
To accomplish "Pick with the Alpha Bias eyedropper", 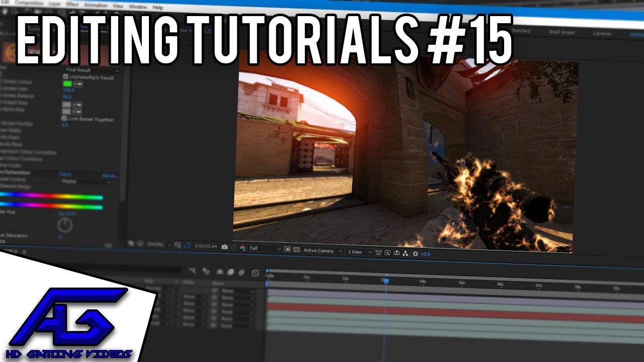I will pyautogui.click(x=77, y=111).
